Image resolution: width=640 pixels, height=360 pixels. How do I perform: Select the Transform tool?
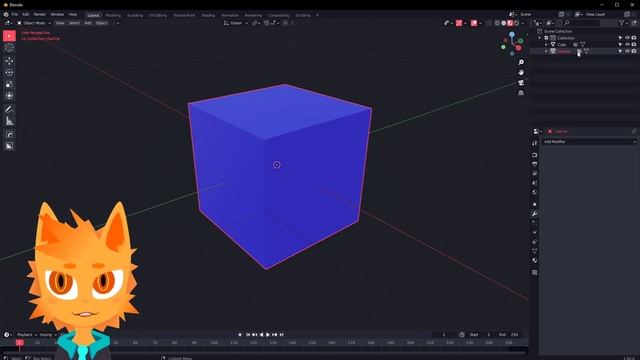click(x=9, y=96)
